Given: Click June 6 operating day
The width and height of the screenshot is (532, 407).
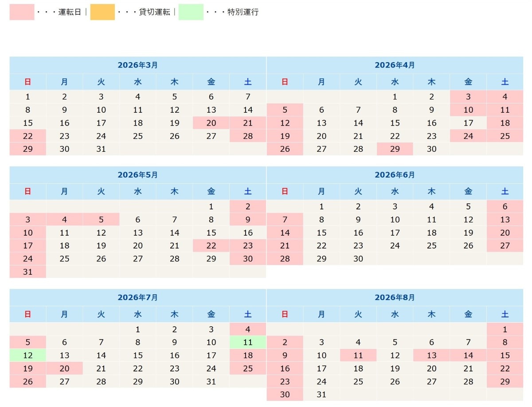Looking at the screenshot, I should [505, 207].
